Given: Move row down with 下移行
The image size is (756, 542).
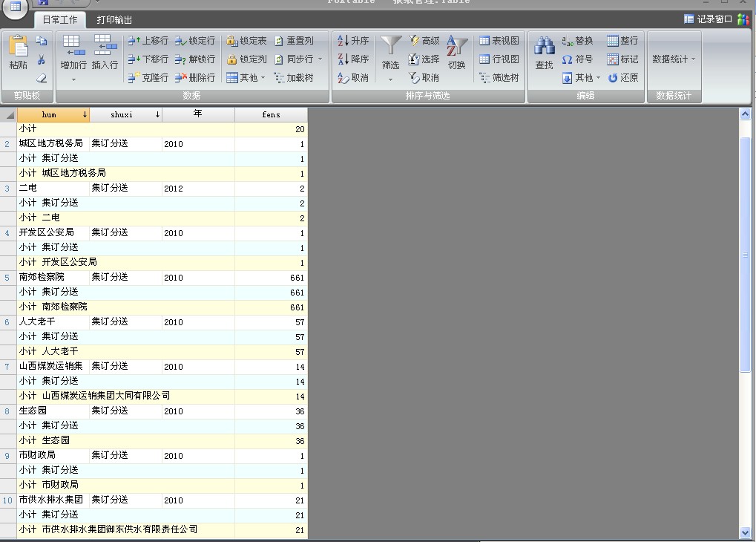Looking at the screenshot, I should 148,59.
